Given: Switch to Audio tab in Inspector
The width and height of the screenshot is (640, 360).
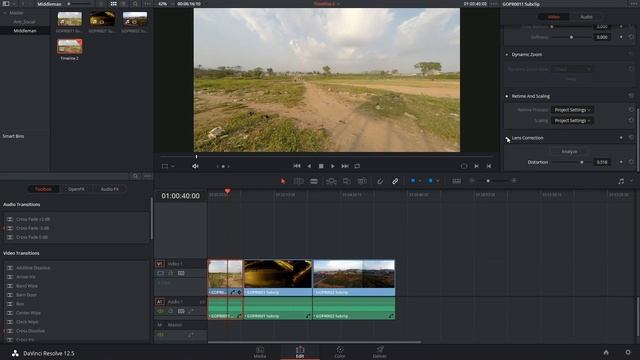Looking at the screenshot, I should [586, 17].
